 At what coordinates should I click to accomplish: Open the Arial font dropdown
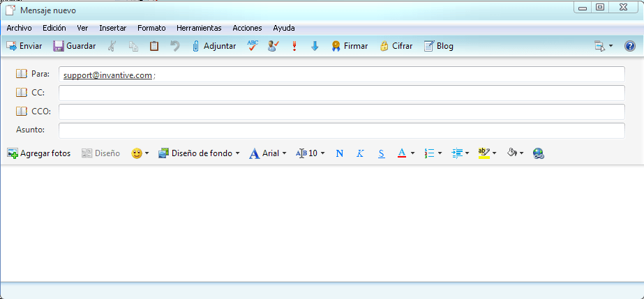(268, 153)
